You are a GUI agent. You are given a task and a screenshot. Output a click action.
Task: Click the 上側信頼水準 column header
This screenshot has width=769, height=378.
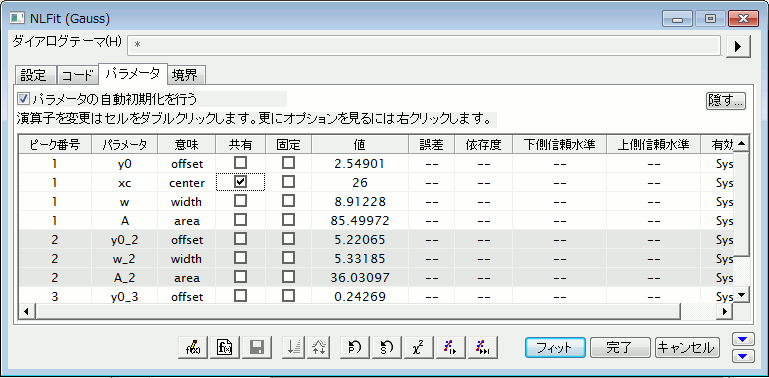click(x=653, y=145)
